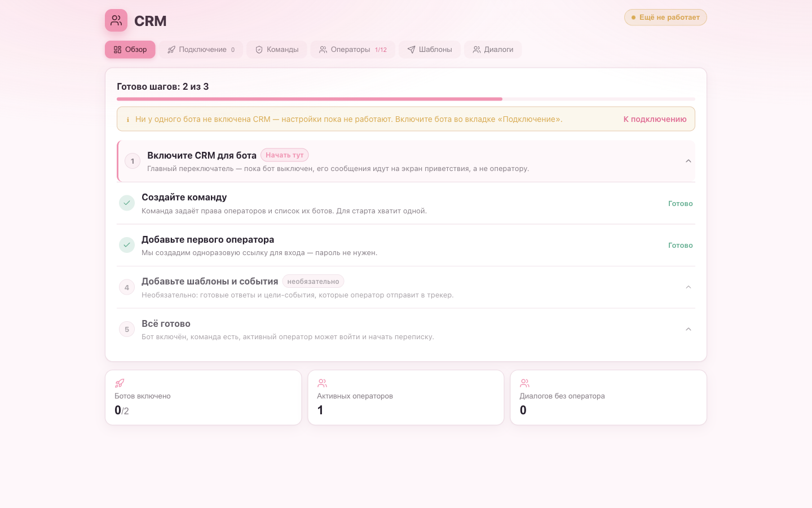Click the grid icon in Обзор tab
Viewport: 812px width, 508px height.
click(x=117, y=50)
